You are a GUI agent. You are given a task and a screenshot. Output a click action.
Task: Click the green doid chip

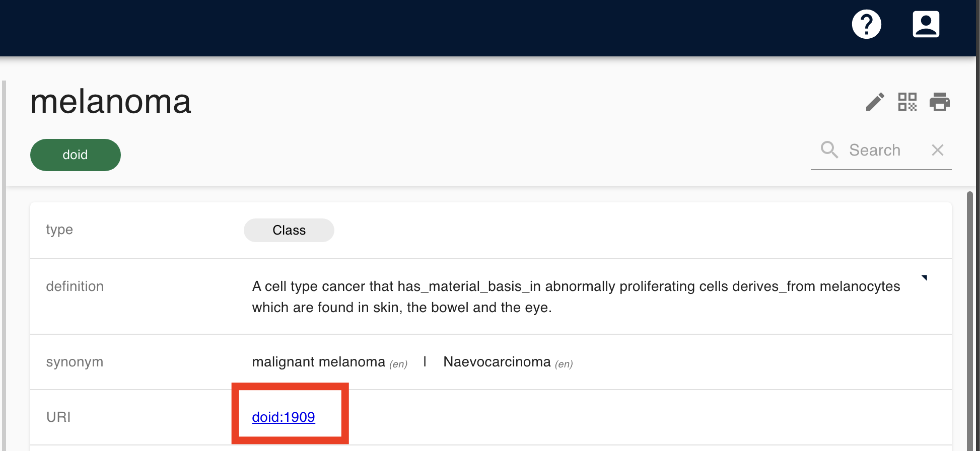coord(76,155)
